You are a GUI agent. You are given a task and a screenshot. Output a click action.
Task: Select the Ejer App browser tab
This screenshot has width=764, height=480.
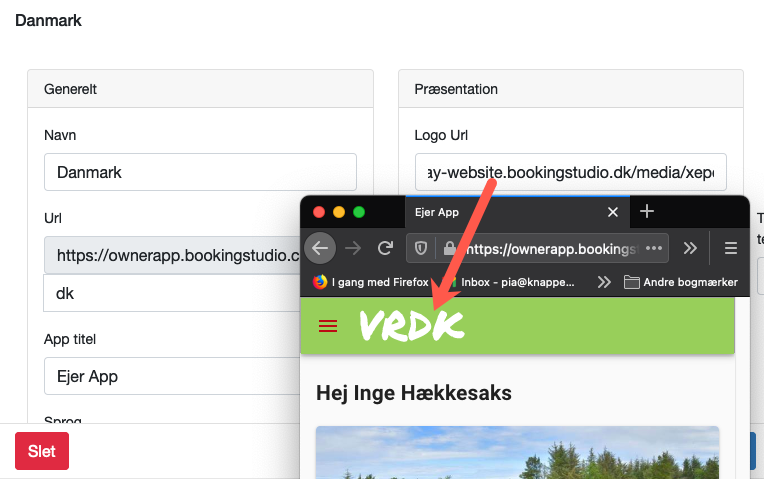click(x=517, y=212)
